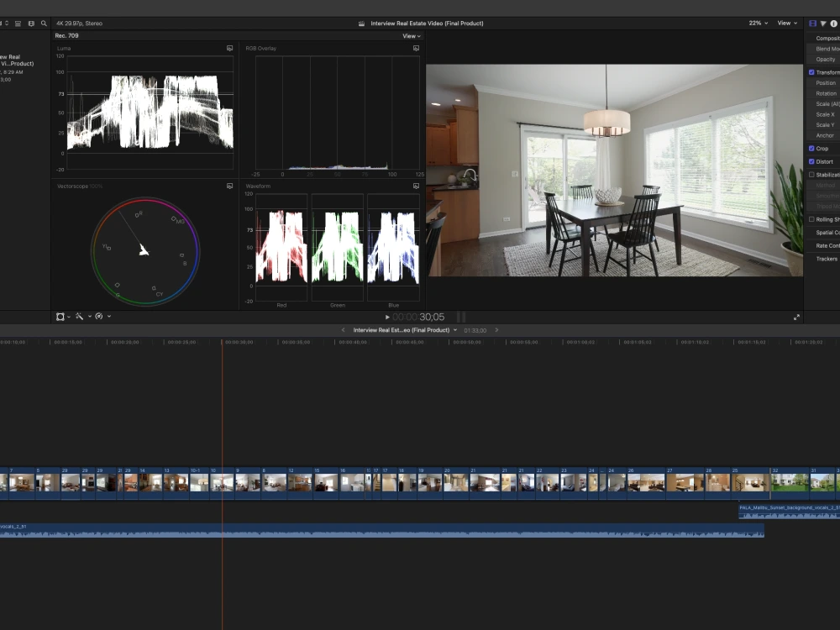Image resolution: width=840 pixels, height=630 pixels.
Task: Click the ruler at 00:01:00;02
Action: tap(580, 342)
